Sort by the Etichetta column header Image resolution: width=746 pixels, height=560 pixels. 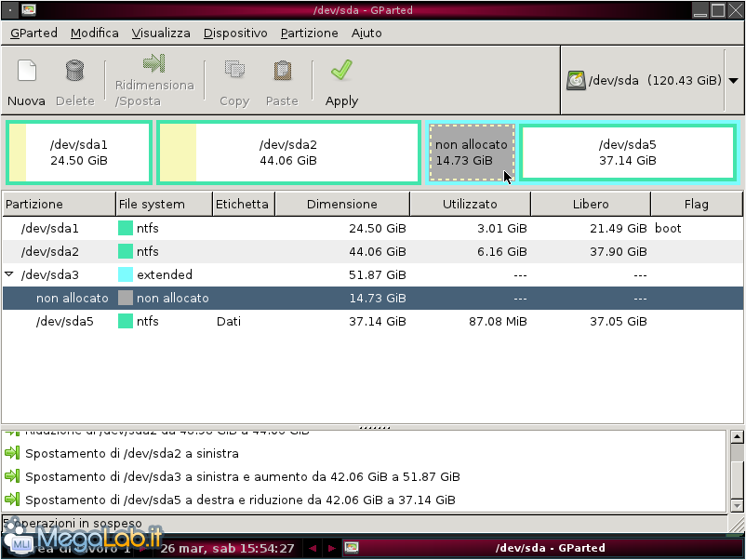point(244,204)
